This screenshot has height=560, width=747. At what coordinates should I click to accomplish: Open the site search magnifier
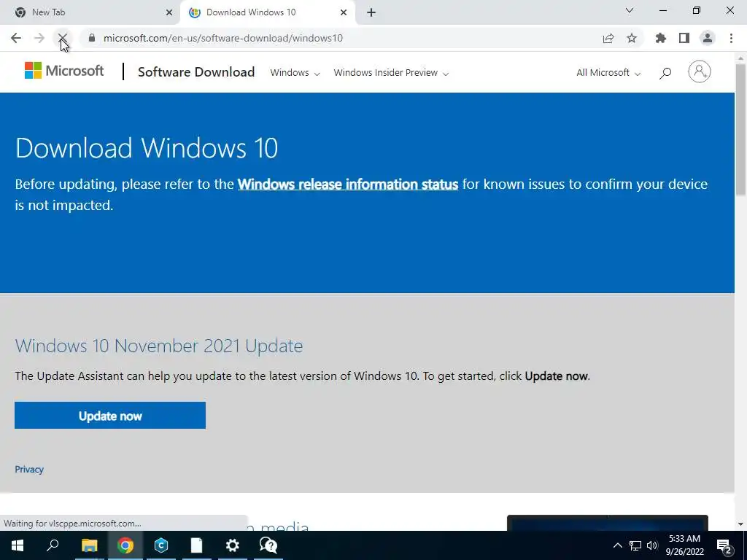point(665,73)
